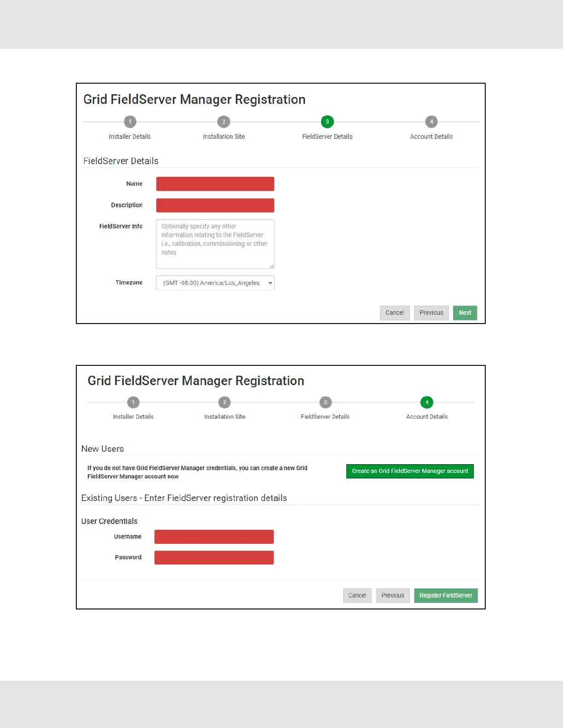Click the 'Timezone' field label

129,283
